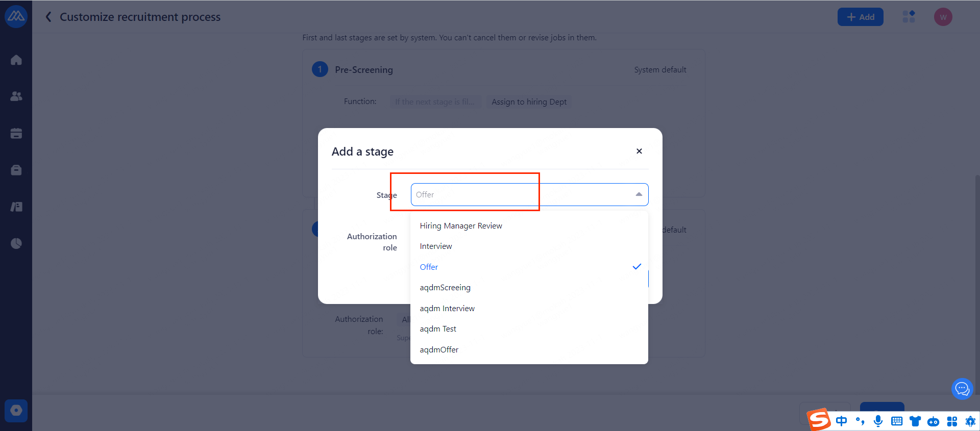Close the Add a stage dialog
This screenshot has height=431, width=980.
tap(639, 151)
